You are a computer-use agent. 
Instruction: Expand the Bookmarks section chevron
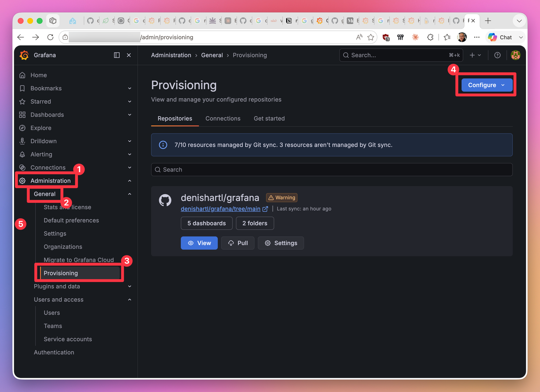point(130,88)
